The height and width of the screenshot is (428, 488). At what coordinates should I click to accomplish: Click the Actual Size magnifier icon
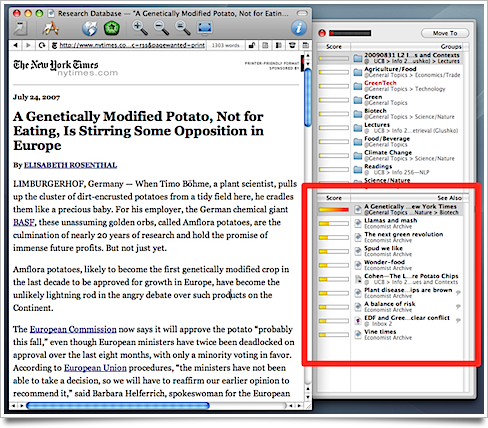183,28
